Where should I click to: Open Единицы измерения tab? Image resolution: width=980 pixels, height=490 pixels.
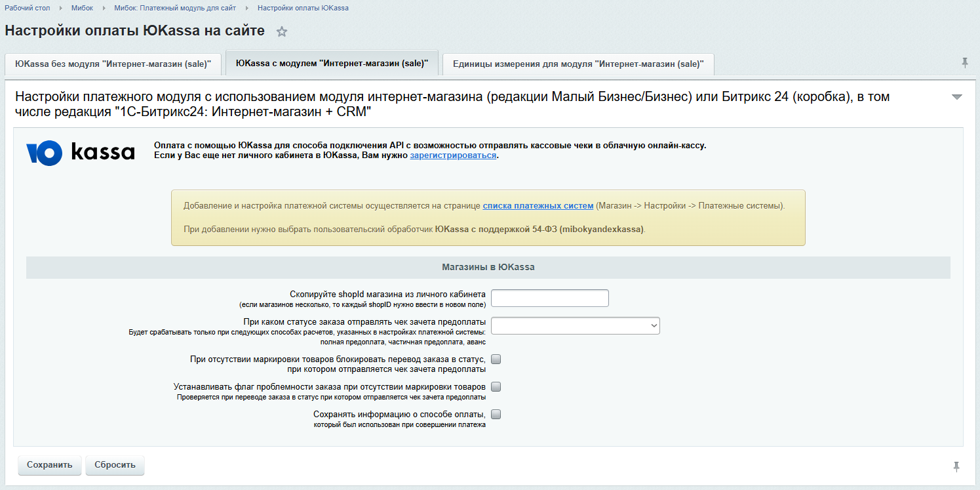(x=578, y=64)
